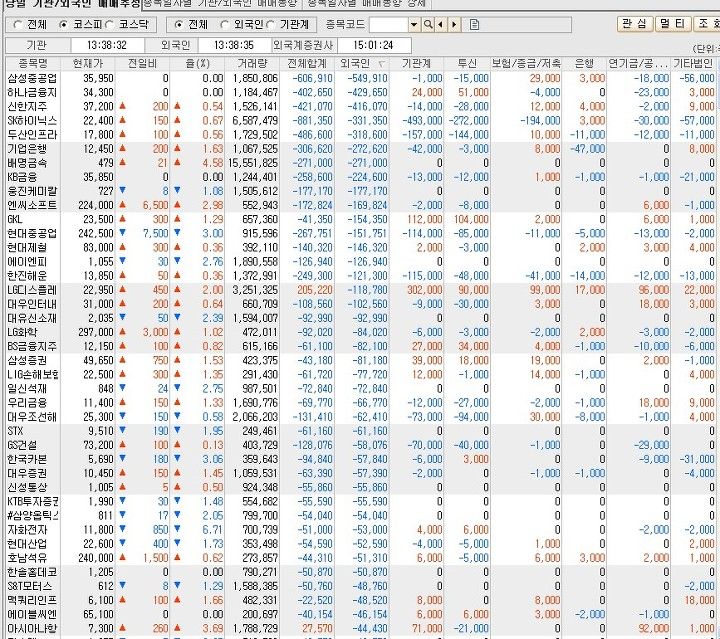Screen dimensions: 720x639
Task: Select the 아시아나항 row name
Action: point(32,628)
